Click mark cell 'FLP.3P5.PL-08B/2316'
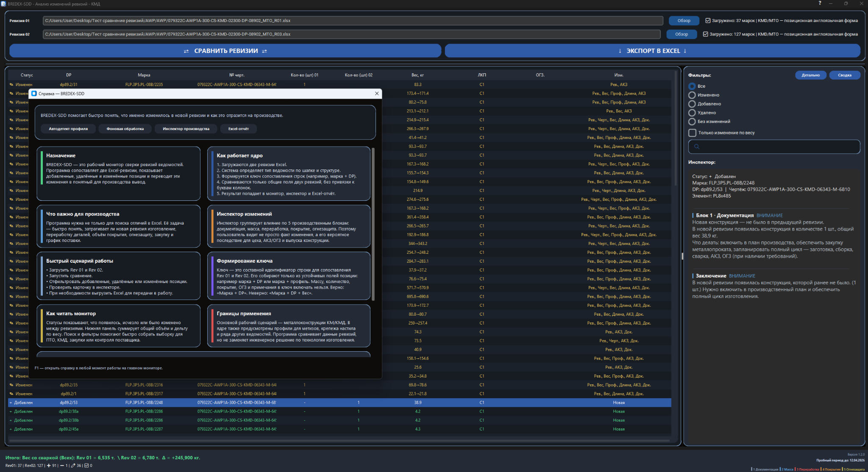 [144, 385]
